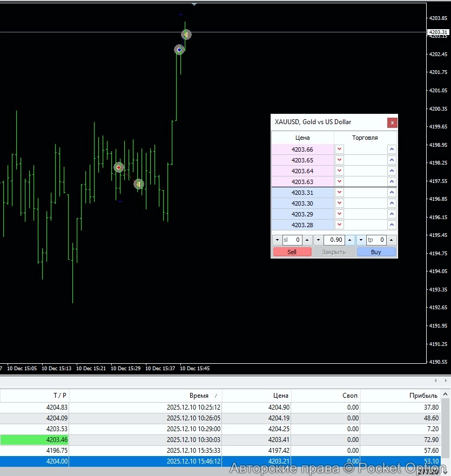Click the lot volume field showing 0.90
Screen dimensions: 451x476
pyautogui.click(x=333, y=240)
